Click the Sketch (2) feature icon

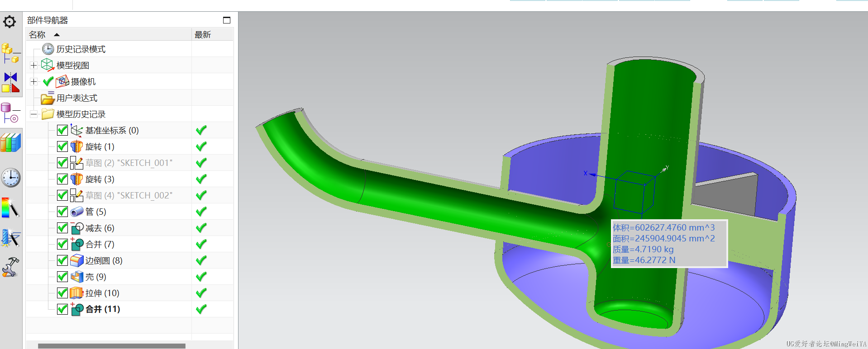(x=76, y=163)
